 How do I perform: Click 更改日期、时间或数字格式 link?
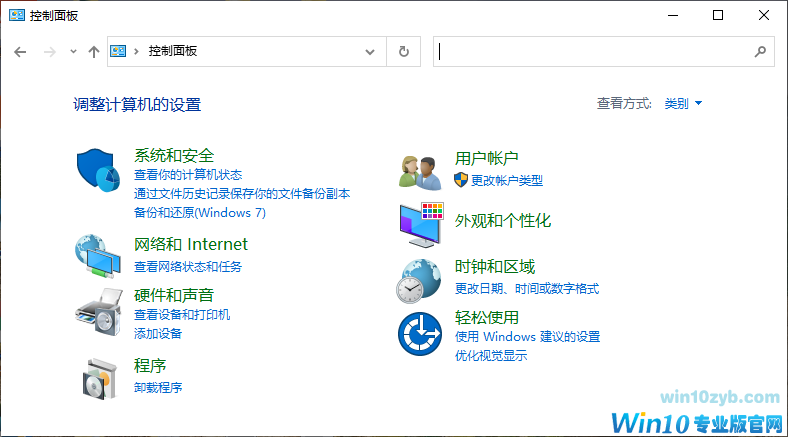[527, 289]
